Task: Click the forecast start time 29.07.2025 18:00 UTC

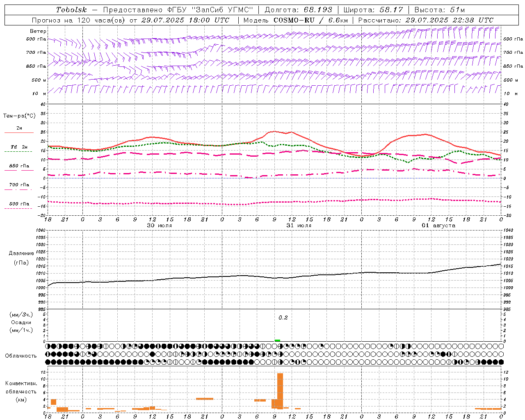Action: tap(185, 20)
